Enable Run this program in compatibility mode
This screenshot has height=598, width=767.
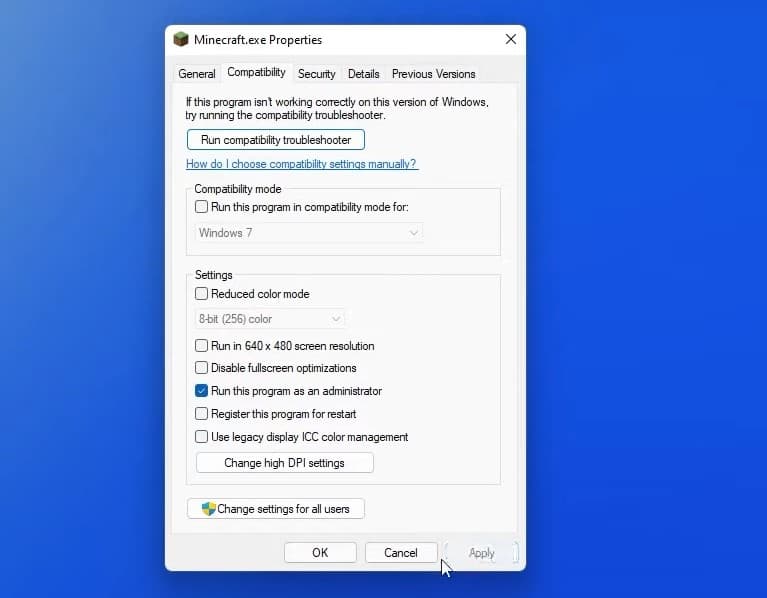(201, 206)
